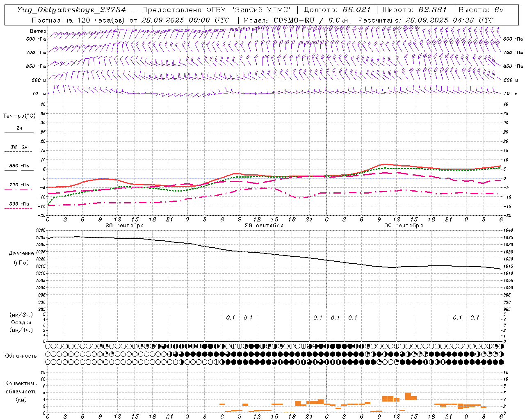
Task: Select the model label COSMO-RU / 6.6км
Action: click(x=311, y=20)
